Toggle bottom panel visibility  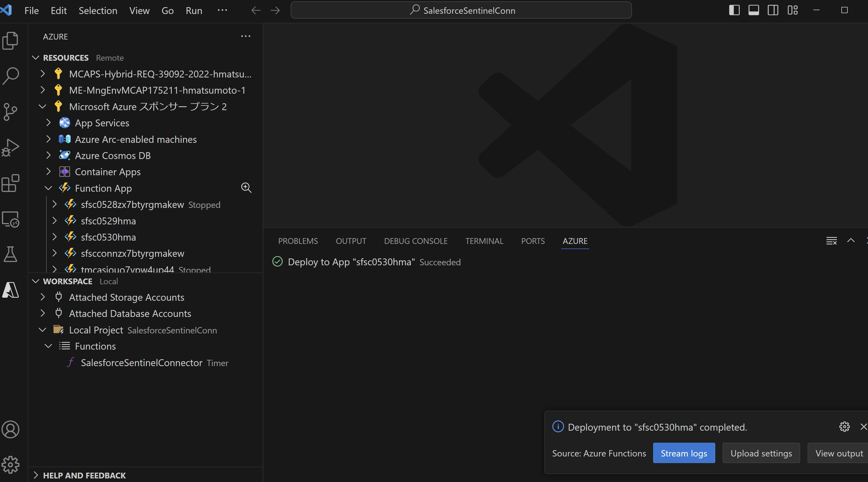pyautogui.click(x=753, y=10)
